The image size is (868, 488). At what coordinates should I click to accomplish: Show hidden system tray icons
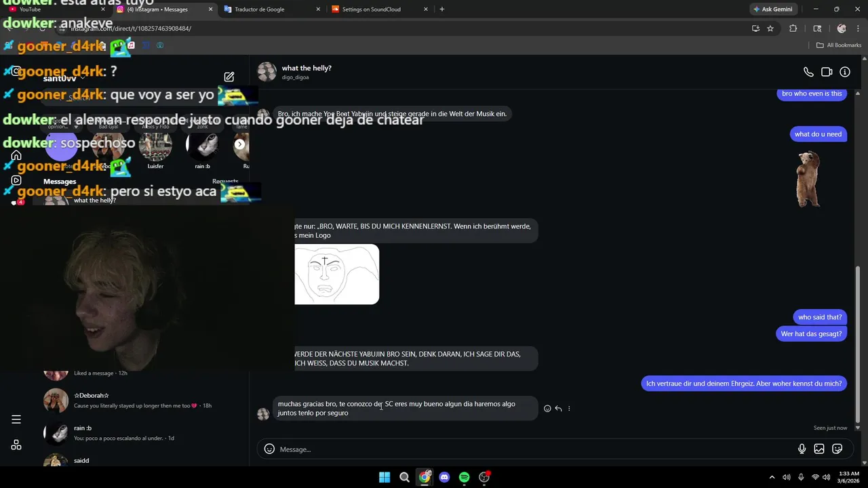[772, 477]
